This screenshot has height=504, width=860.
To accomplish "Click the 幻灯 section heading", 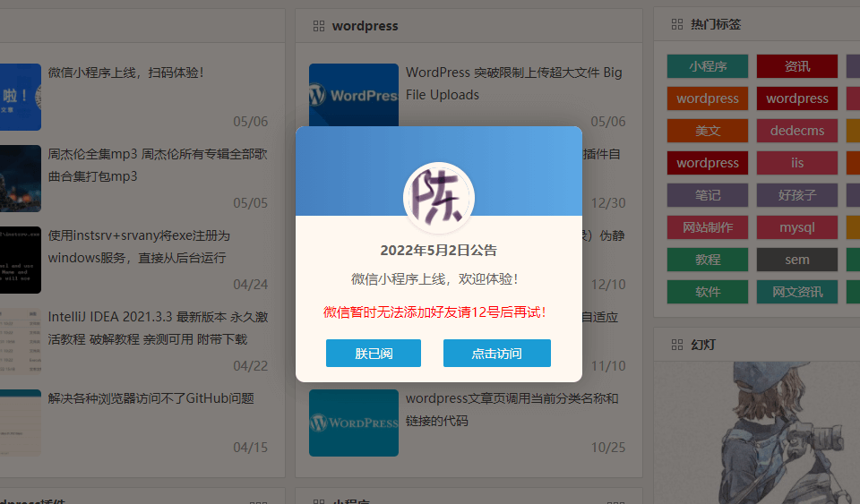I will pyautogui.click(x=703, y=345).
